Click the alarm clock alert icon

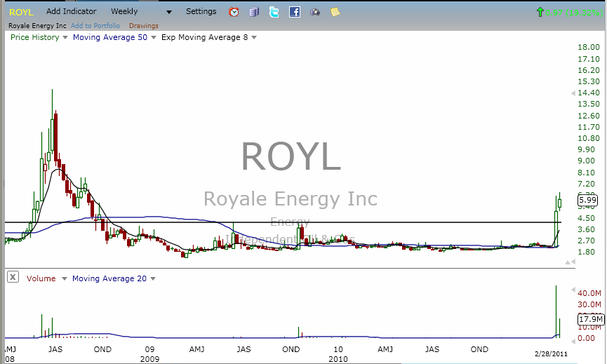click(234, 12)
